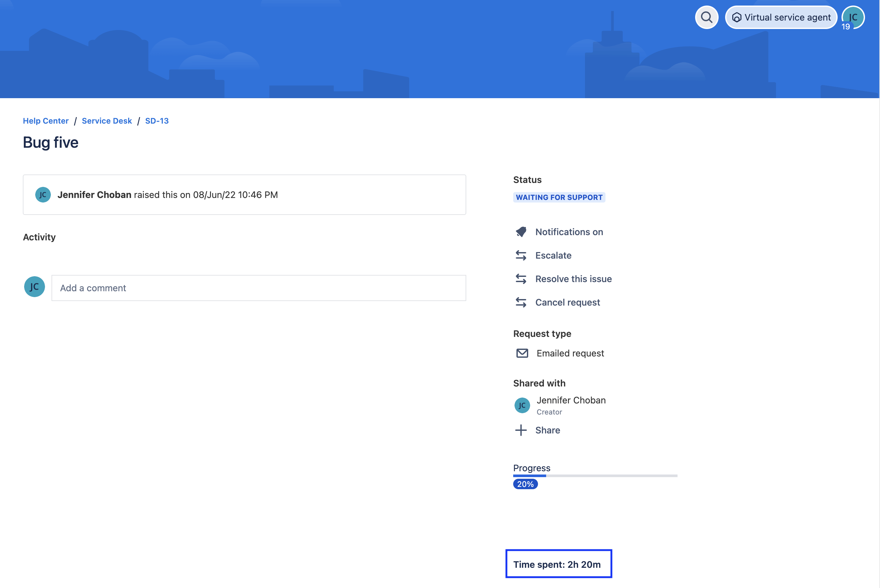Click the search magnifier icon
This screenshot has width=880, height=588.
point(707,17)
